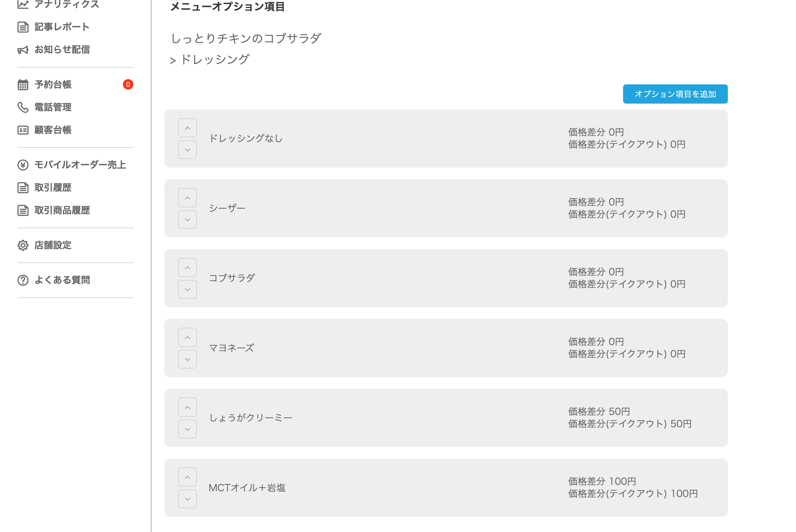
Task: Click the モバイルオーダー売上 yen icon
Action: (23, 165)
